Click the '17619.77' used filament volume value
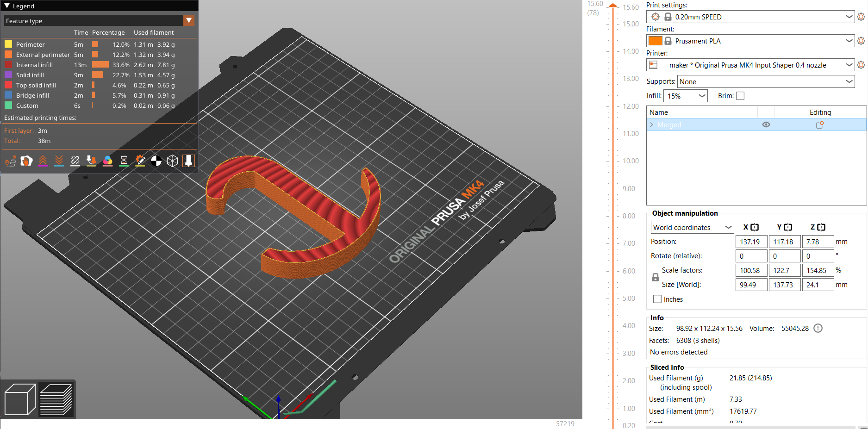Viewport: 868px width, 429px height. coord(743,411)
